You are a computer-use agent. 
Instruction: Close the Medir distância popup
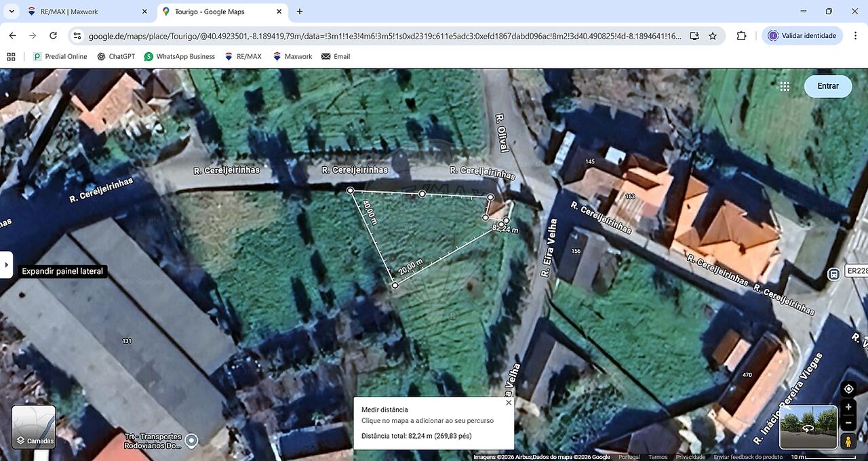tap(509, 403)
